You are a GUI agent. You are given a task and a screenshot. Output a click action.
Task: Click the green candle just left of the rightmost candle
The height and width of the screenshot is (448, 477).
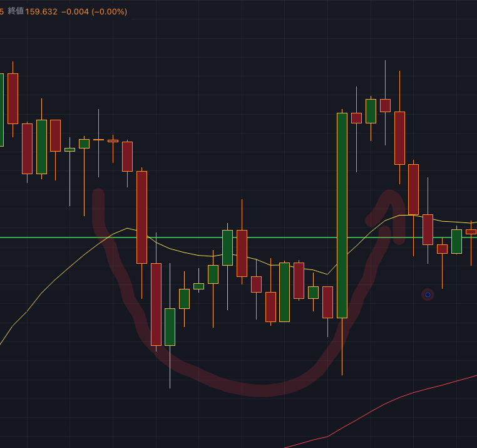[456, 241]
